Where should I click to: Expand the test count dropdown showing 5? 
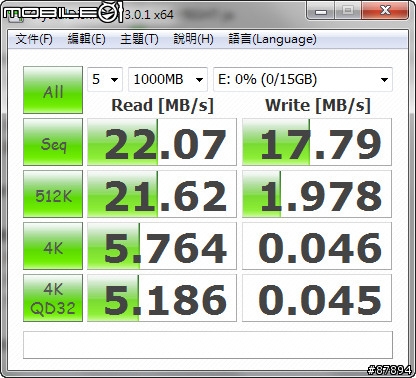105,79
